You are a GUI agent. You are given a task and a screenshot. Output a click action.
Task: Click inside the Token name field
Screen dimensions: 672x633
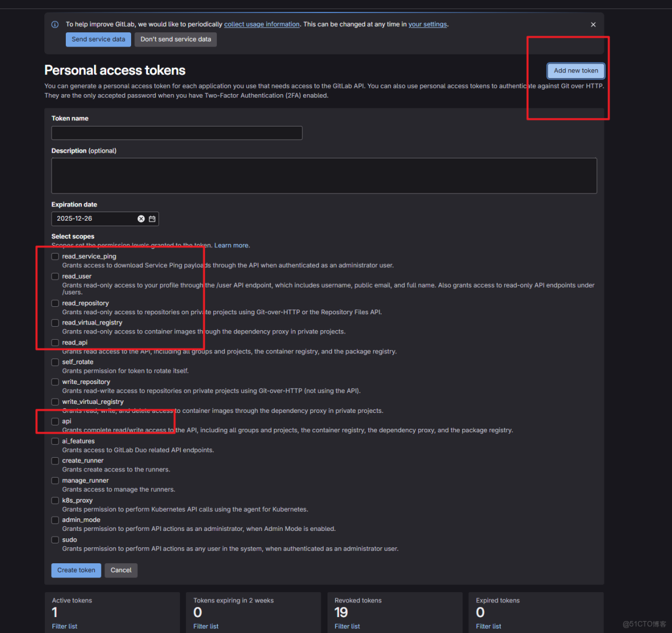tap(177, 133)
